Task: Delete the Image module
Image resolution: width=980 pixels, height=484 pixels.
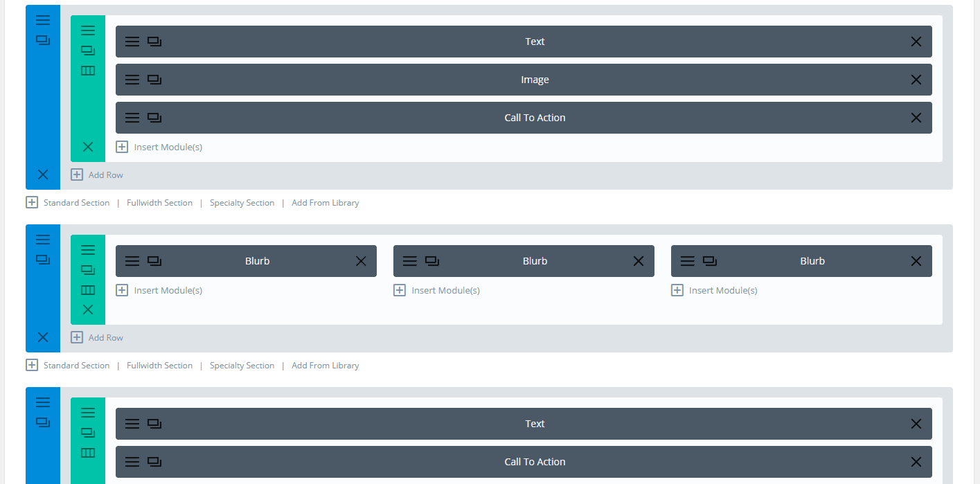Action: pos(916,79)
